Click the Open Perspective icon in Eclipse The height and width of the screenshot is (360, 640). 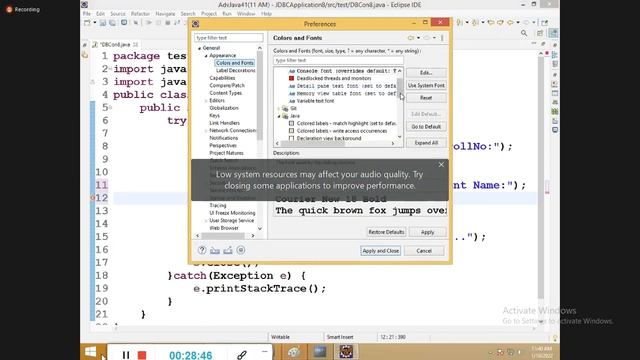[540, 33]
